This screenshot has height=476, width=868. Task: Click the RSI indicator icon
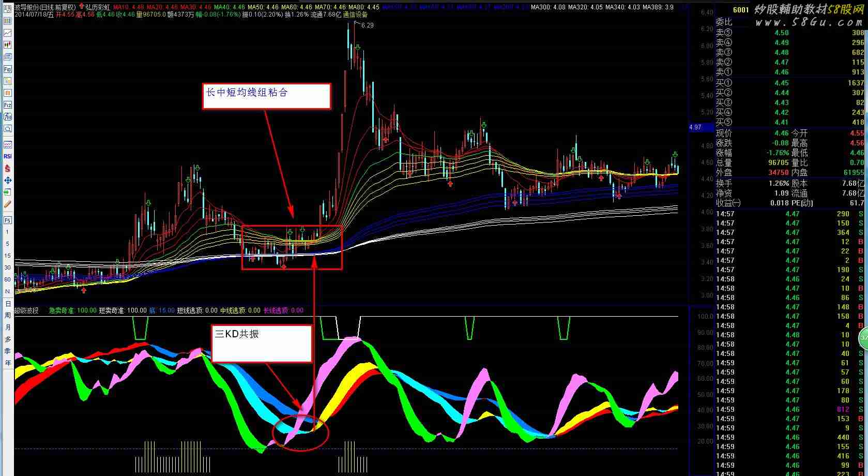[x=8, y=156]
